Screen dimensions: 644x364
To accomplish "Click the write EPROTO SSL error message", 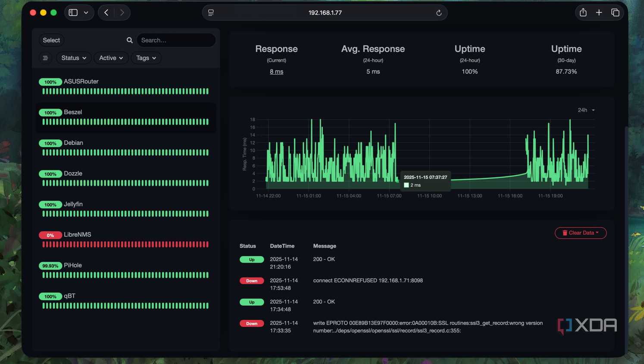I will [x=428, y=327].
